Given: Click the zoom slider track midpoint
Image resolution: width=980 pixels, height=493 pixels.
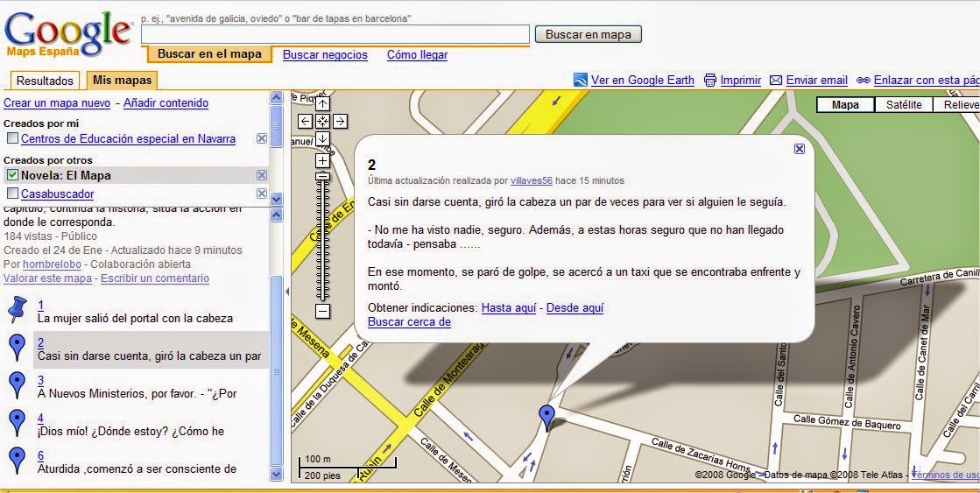Looking at the screenshot, I should coord(322,237).
